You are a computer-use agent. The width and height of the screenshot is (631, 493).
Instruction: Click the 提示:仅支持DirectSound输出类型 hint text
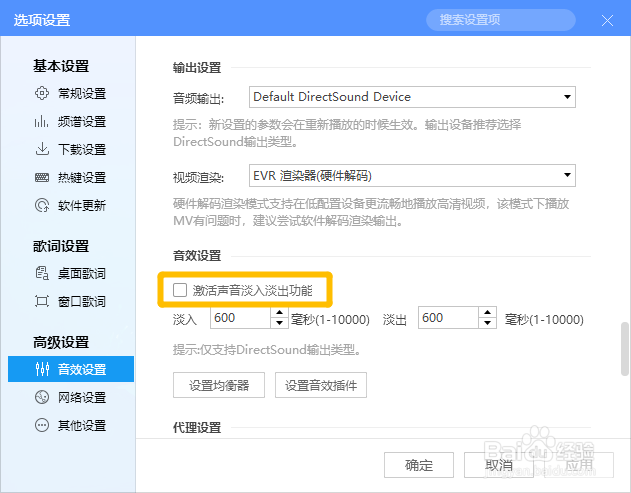[x=267, y=350]
